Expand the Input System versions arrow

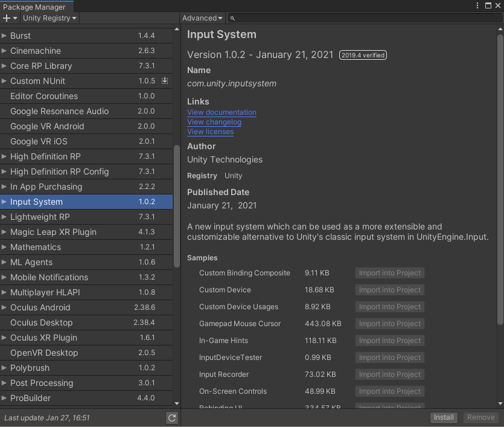(x=4, y=202)
